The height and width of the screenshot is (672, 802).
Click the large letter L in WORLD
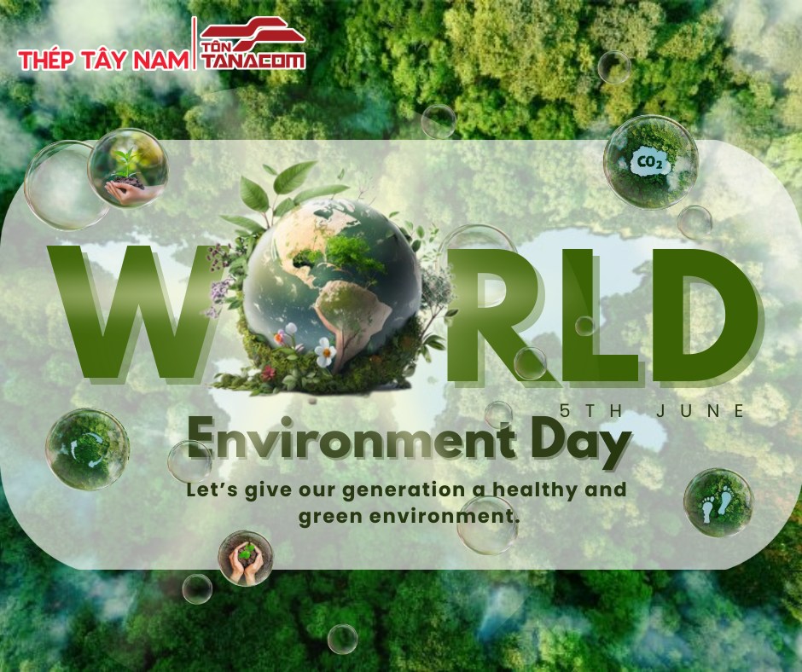597,311
